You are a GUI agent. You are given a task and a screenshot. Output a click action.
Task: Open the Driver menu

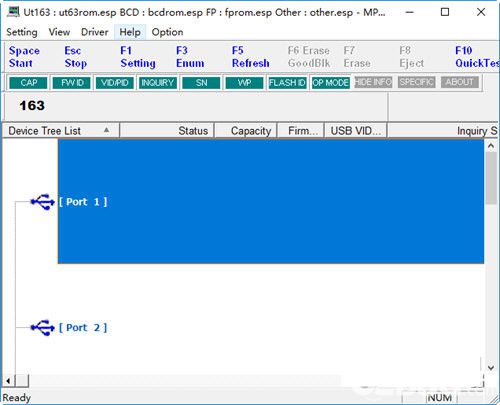[x=94, y=32]
